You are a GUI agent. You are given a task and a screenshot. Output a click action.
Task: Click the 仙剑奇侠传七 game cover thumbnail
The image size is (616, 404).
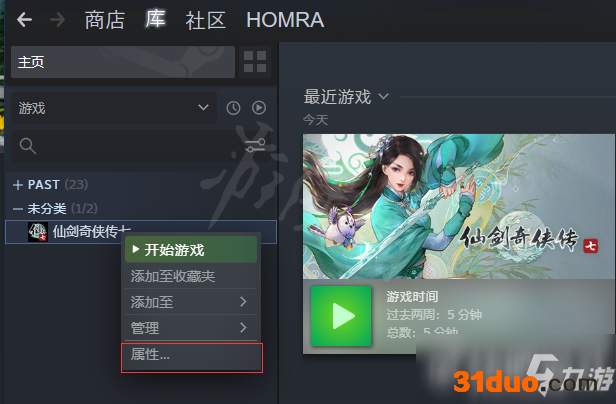point(458,206)
